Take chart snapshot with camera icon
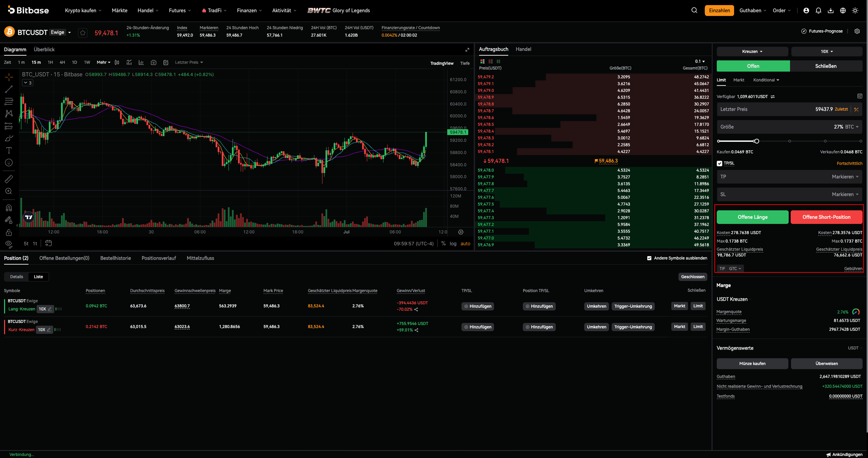Viewport: 868px width, 458px height. coord(154,62)
